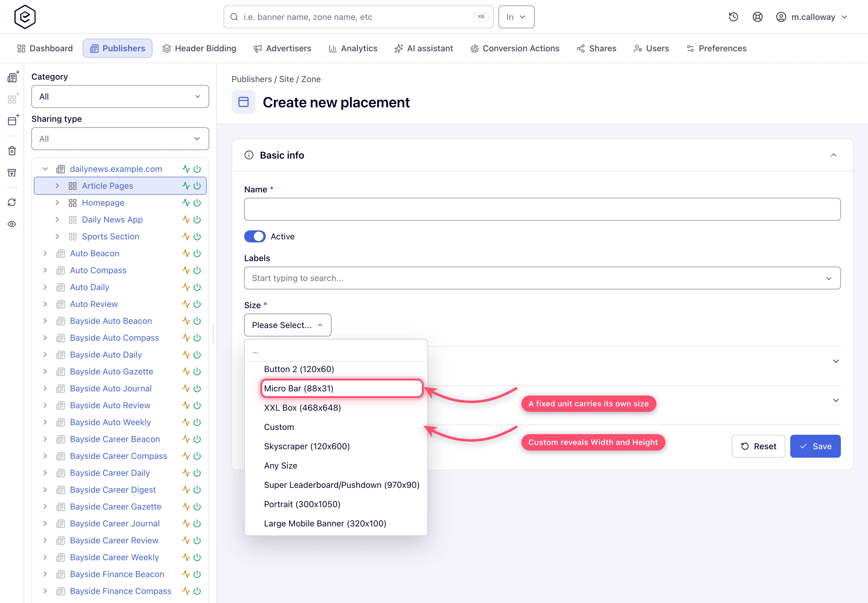868x603 pixels.
Task: Click activity icon for Bayside Auto Daily
Action: [x=186, y=355]
